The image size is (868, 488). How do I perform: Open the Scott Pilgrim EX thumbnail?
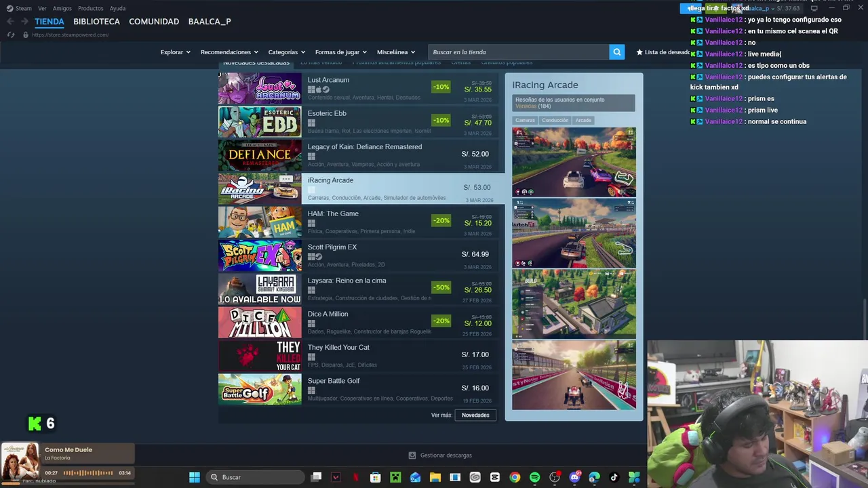click(x=260, y=256)
